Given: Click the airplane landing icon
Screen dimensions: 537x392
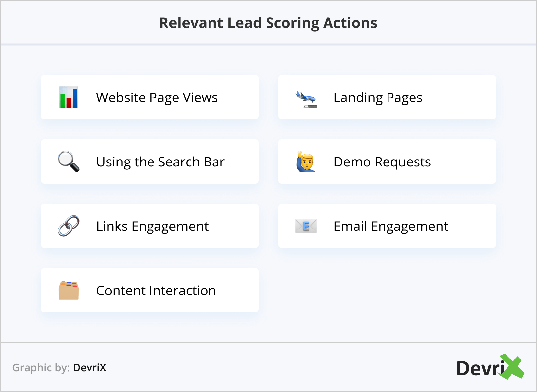Looking at the screenshot, I should (x=306, y=99).
